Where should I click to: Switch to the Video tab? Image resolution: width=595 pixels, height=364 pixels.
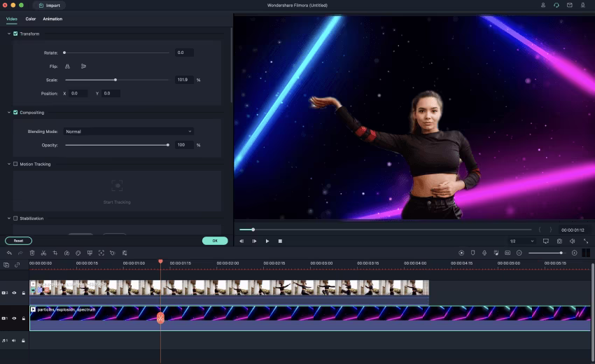pos(12,19)
